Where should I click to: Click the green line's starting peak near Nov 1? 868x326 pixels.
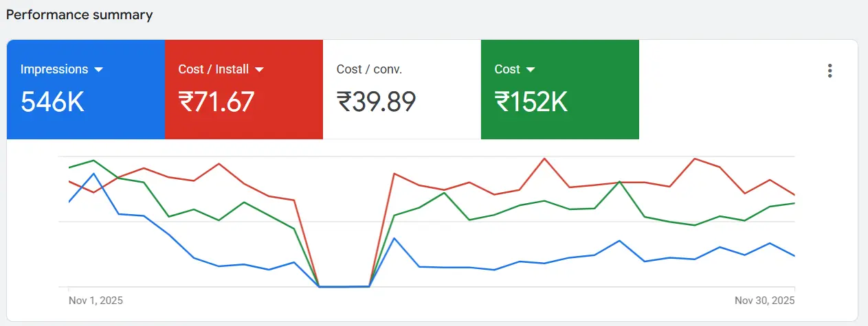(93, 161)
